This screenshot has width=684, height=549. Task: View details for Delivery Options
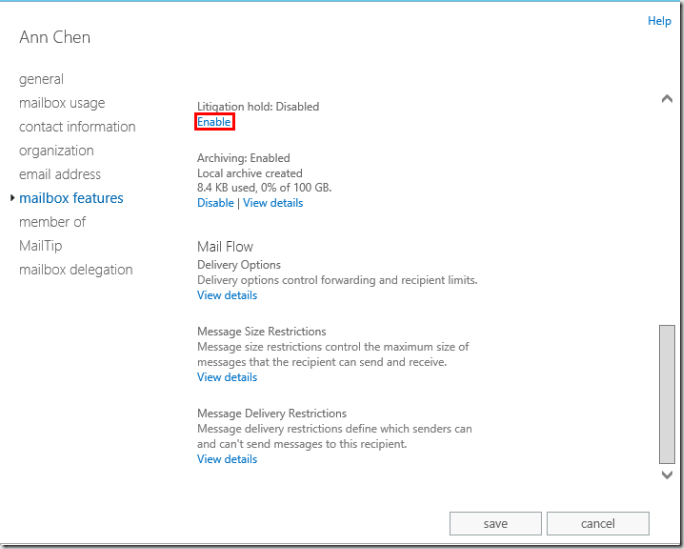click(227, 295)
